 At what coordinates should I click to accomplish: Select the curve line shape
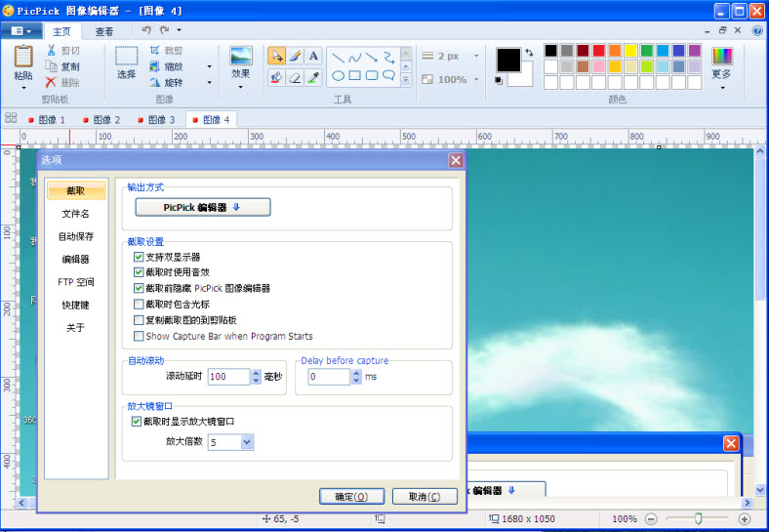tap(354, 58)
